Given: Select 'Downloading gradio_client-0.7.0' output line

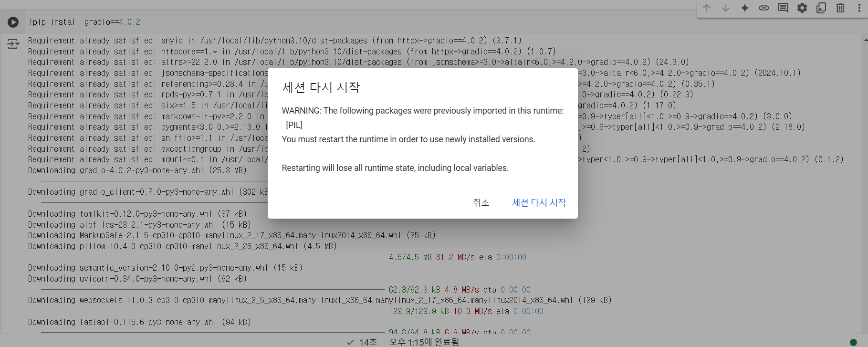Looking at the screenshot, I should [x=148, y=192].
